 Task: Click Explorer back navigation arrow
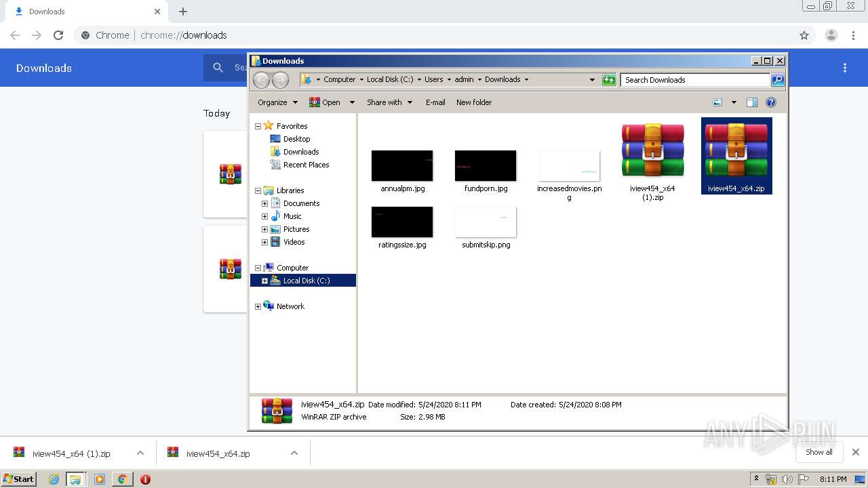(261, 80)
